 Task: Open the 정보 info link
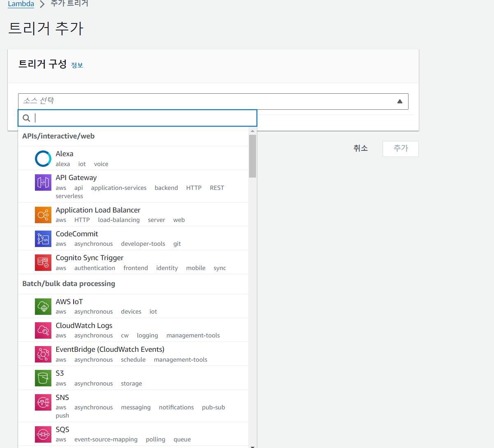tap(77, 65)
